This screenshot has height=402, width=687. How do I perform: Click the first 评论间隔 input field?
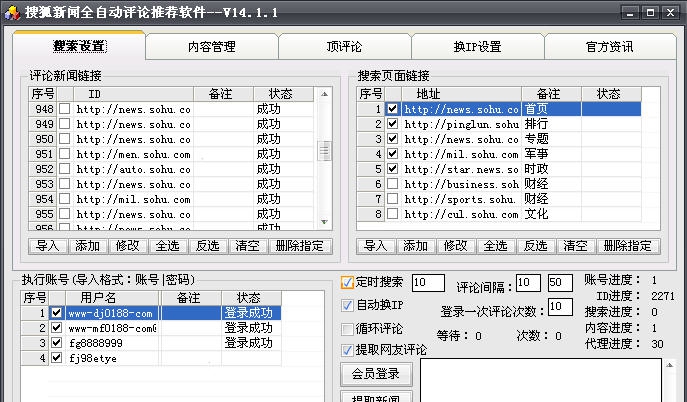point(528,282)
